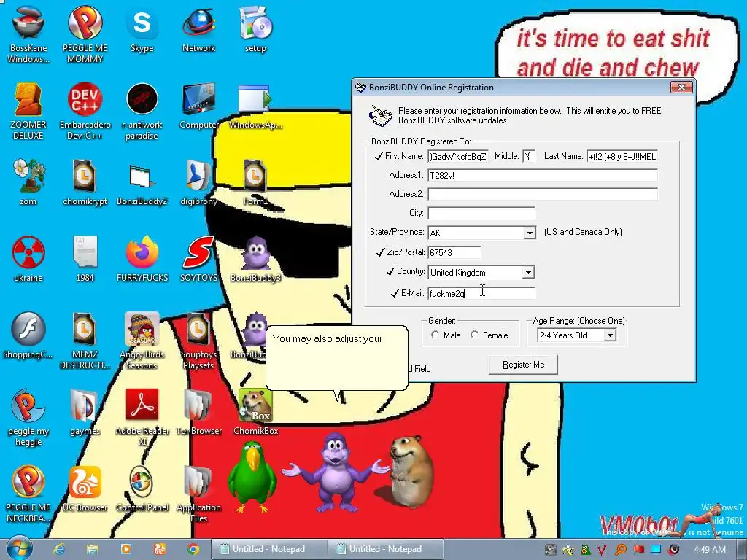Open the Souptoys Playsets icon
This screenshot has height=560, width=747.
[x=198, y=340]
